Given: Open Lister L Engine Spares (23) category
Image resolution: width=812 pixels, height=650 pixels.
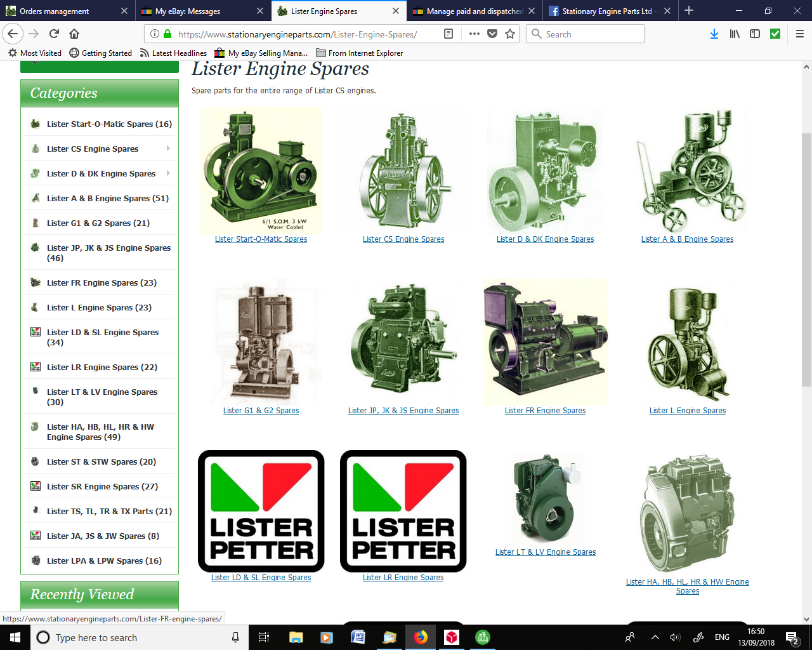Looking at the screenshot, I should 99,307.
